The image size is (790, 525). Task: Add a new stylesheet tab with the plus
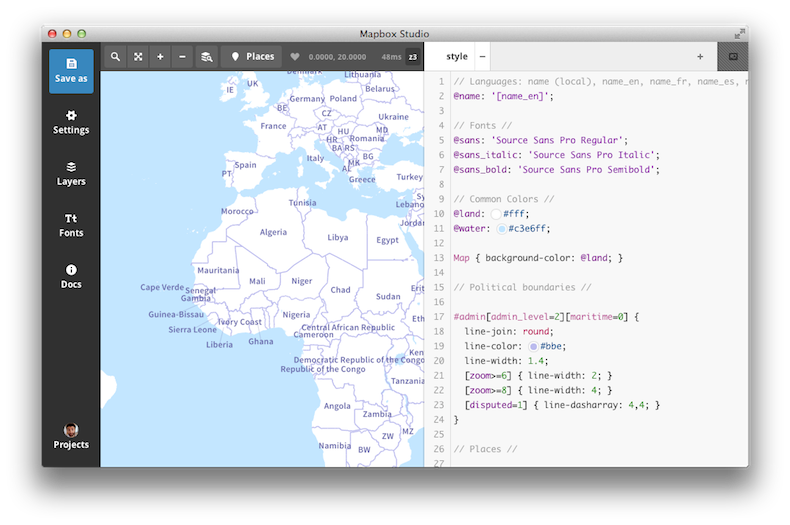click(700, 56)
